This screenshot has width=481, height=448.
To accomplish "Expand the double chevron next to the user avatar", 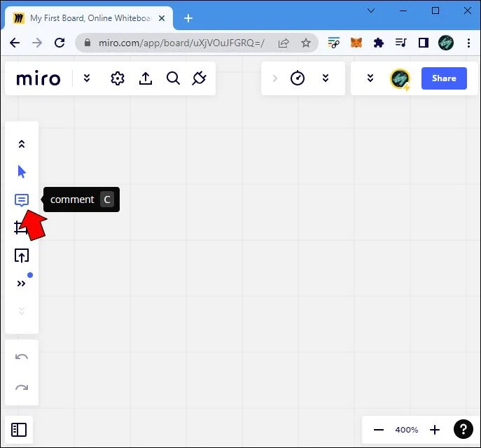I will click(x=370, y=78).
